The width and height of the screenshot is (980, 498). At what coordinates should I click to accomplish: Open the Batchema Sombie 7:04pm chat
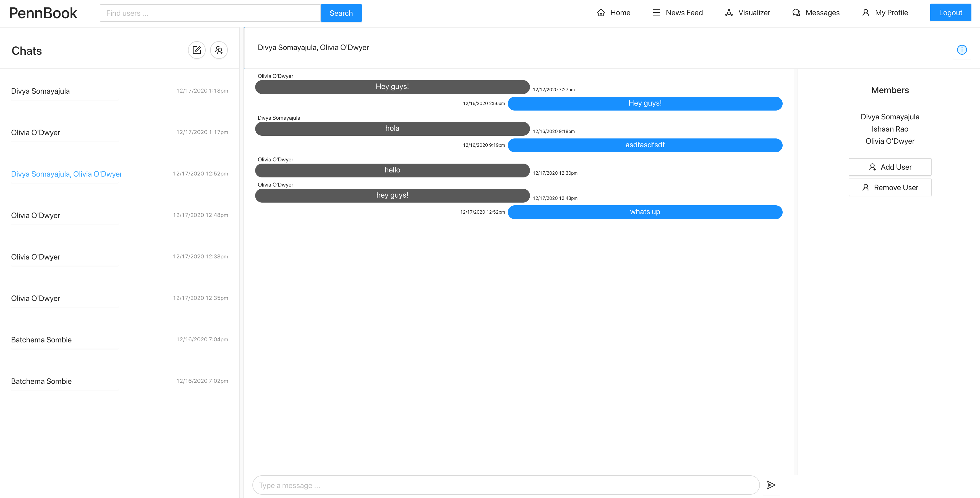click(41, 340)
